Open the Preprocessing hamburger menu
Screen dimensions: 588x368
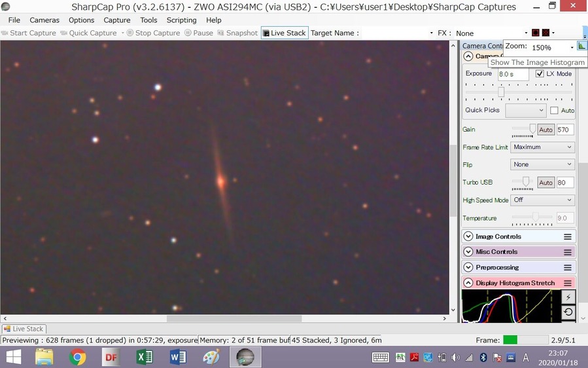pyautogui.click(x=568, y=268)
